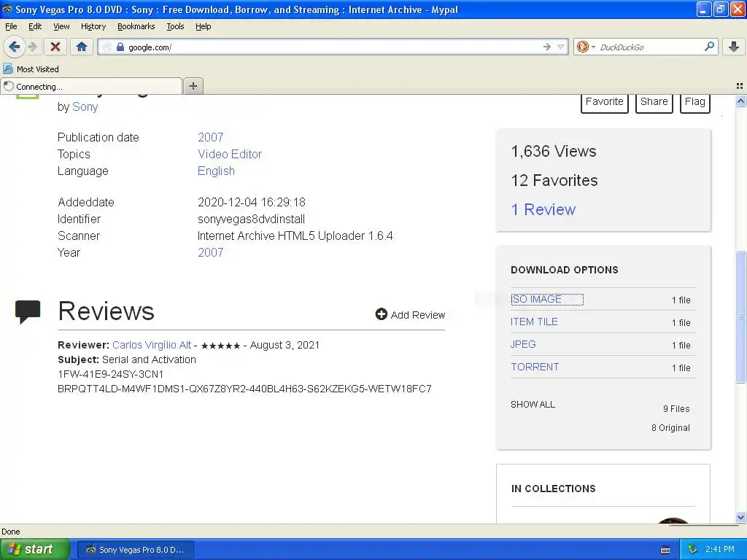Open the Video Editor topic link
Viewport: 747px width, 560px height.
230,154
